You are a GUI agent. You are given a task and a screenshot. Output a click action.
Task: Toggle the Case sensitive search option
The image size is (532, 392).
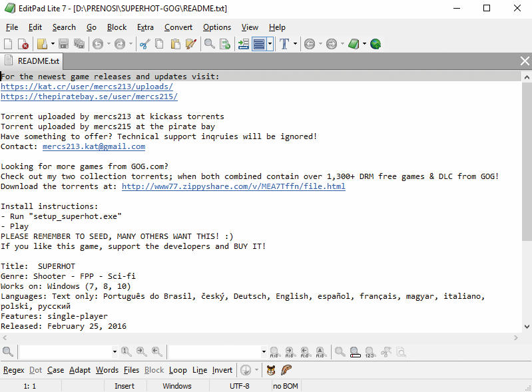click(56, 370)
